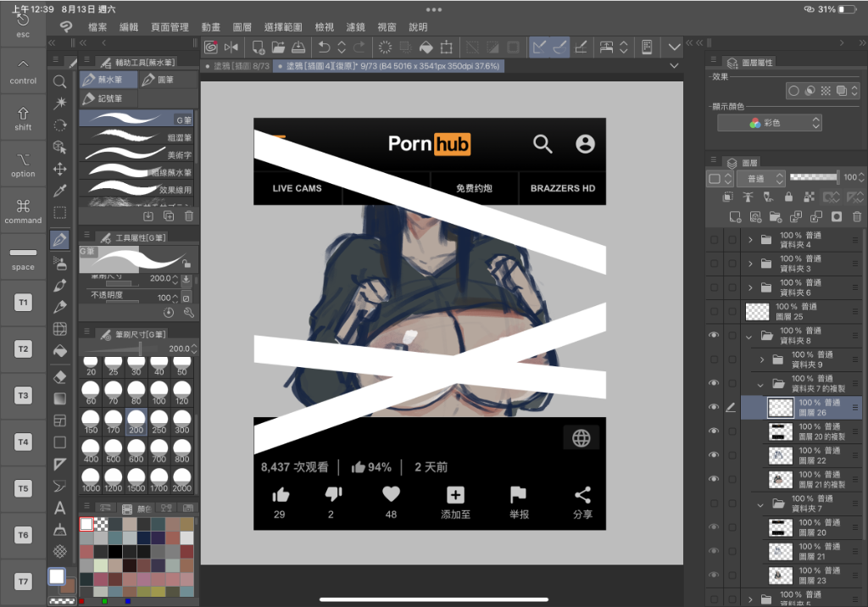Click the fill icon in command bar
868x607 pixels.
click(426, 47)
